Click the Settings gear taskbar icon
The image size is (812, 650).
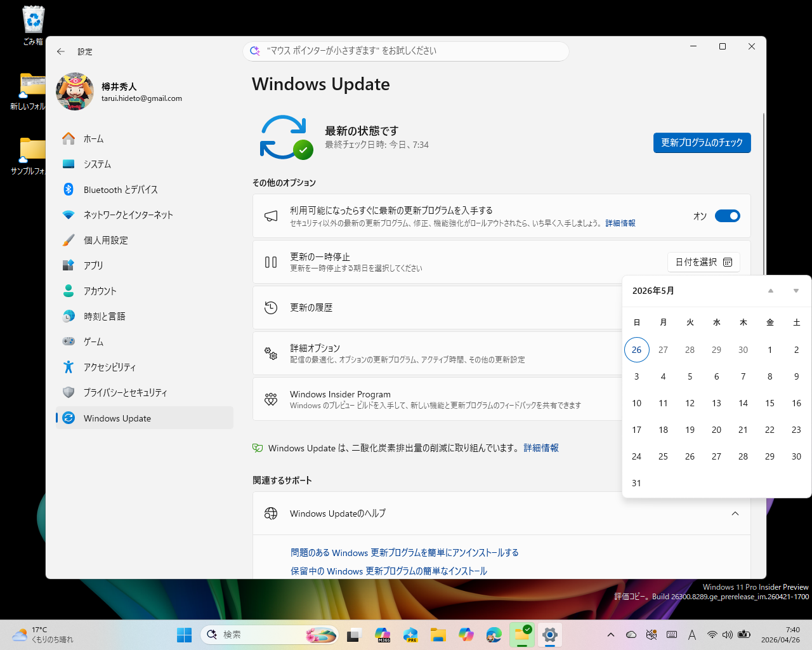point(550,635)
